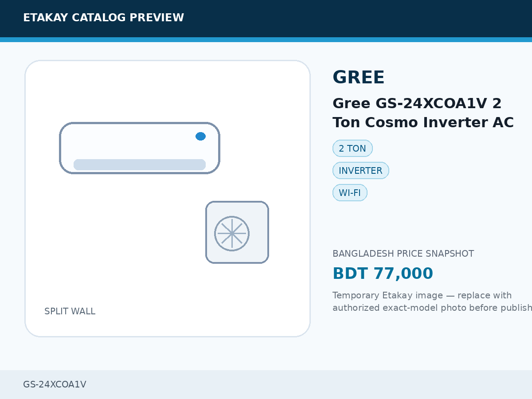Select the INVERTER tag
The image size is (532, 399).
[x=360, y=171]
